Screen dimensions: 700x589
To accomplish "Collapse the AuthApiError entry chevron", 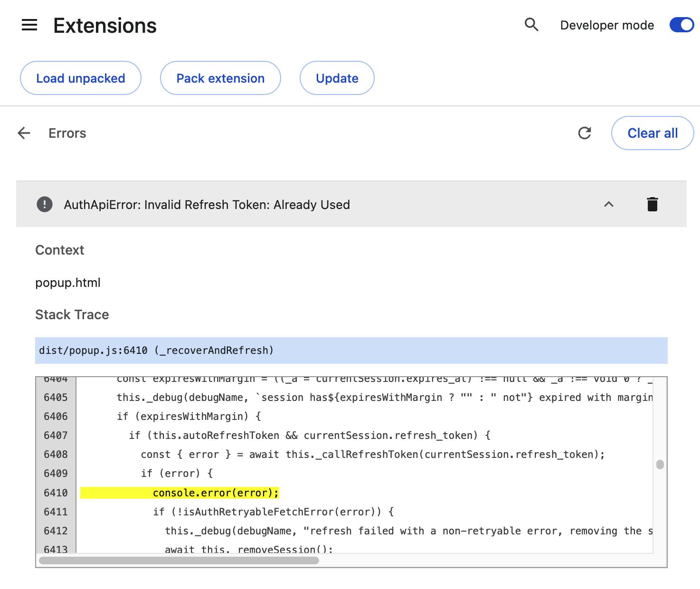I will [609, 204].
